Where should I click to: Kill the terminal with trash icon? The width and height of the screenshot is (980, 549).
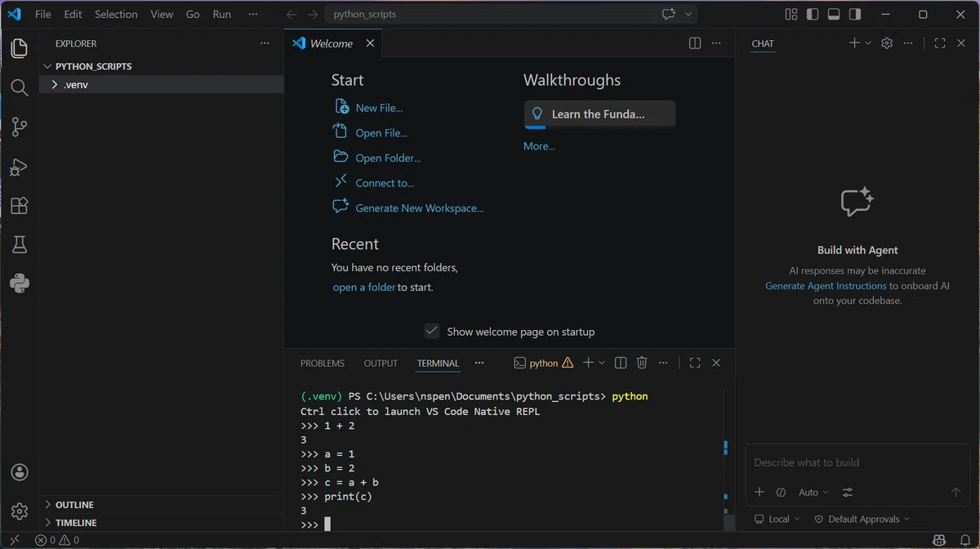(x=642, y=363)
